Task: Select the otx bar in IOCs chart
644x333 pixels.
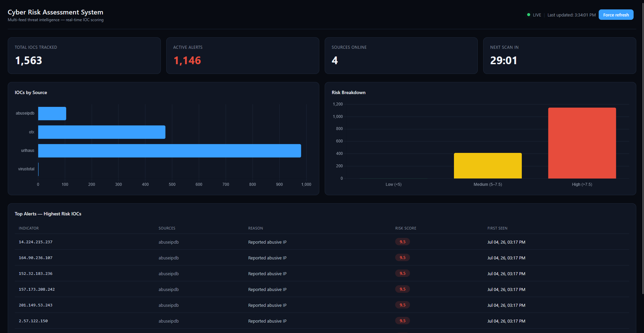Action: tap(102, 132)
